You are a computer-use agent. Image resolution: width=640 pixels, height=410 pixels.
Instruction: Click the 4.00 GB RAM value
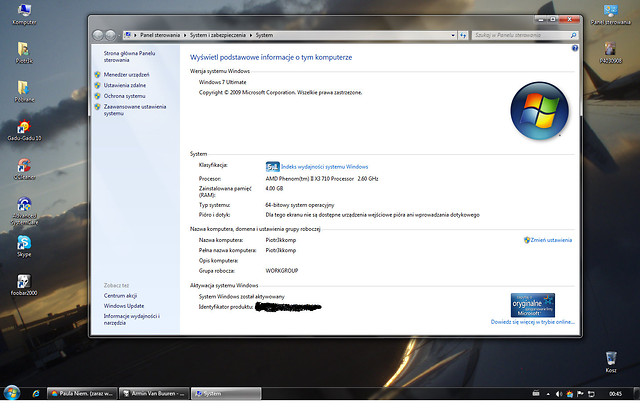click(274, 188)
